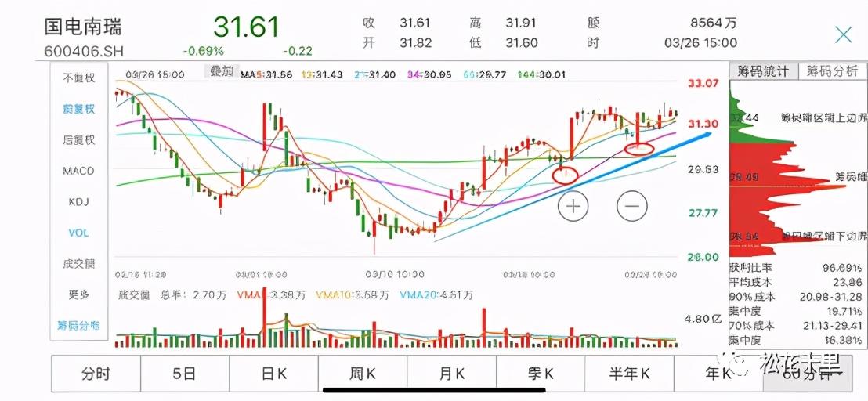Click the chip distribution histogram chart
868x401 pixels.
point(789,168)
